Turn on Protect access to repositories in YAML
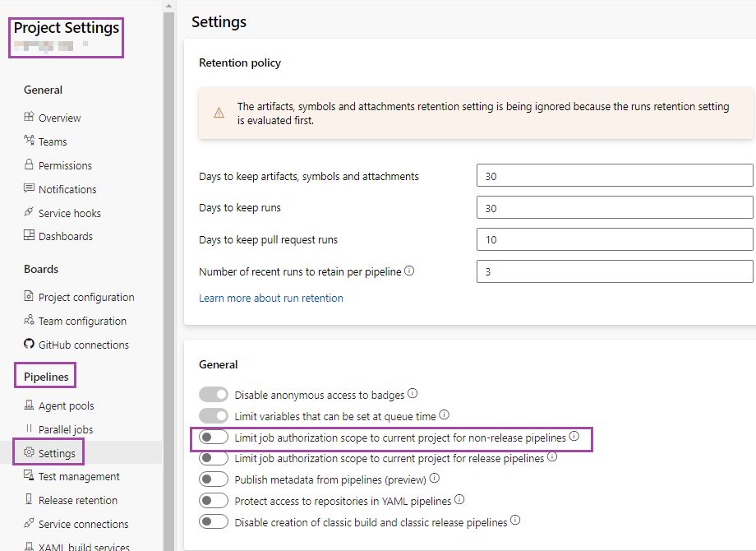This screenshot has height=551, width=756. 213,500
